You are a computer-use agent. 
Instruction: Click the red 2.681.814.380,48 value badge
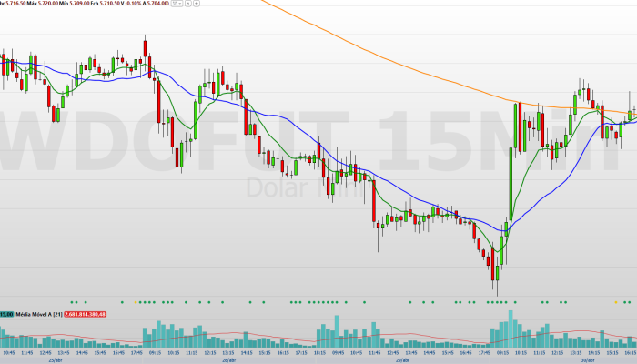[85, 314]
